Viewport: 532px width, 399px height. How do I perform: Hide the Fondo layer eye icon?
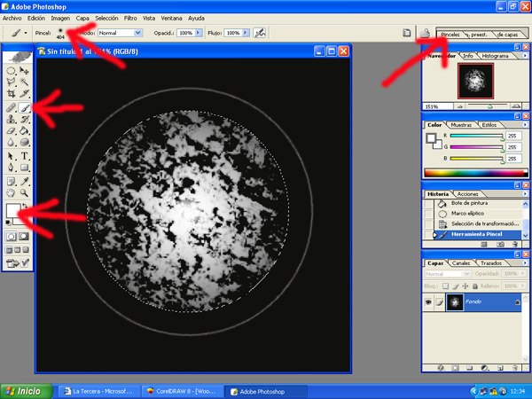[428, 301]
